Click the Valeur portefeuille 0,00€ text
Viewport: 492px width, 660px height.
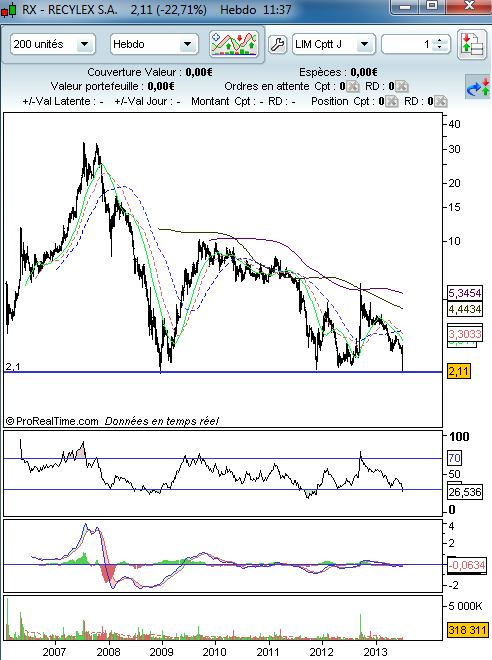point(113,87)
